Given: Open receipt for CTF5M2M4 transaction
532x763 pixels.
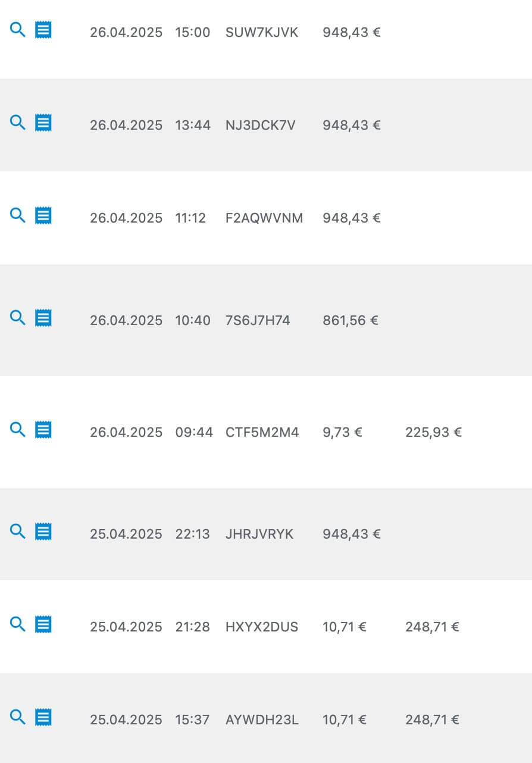Looking at the screenshot, I should 43,430.
